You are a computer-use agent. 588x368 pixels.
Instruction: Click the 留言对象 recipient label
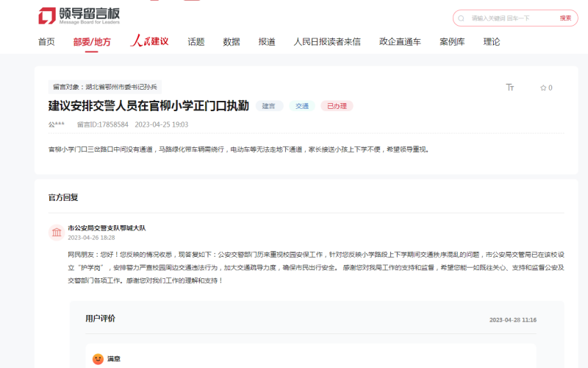pyautogui.click(x=105, y=87)
